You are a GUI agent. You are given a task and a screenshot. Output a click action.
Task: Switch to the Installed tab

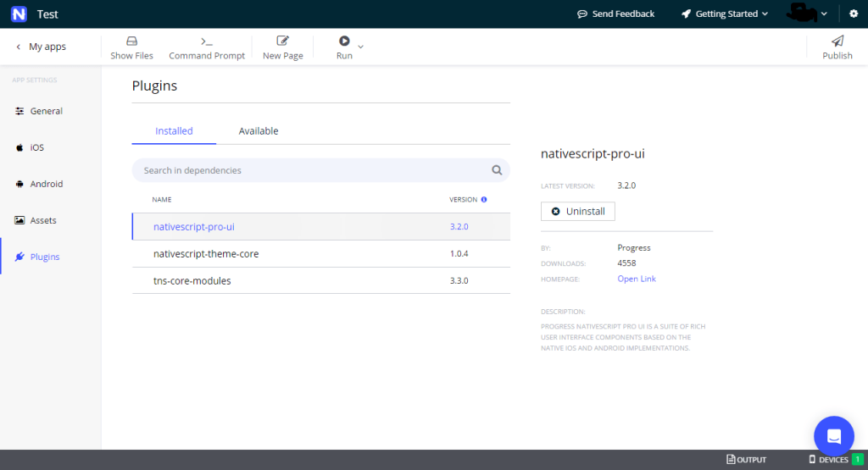coord(174,131)
